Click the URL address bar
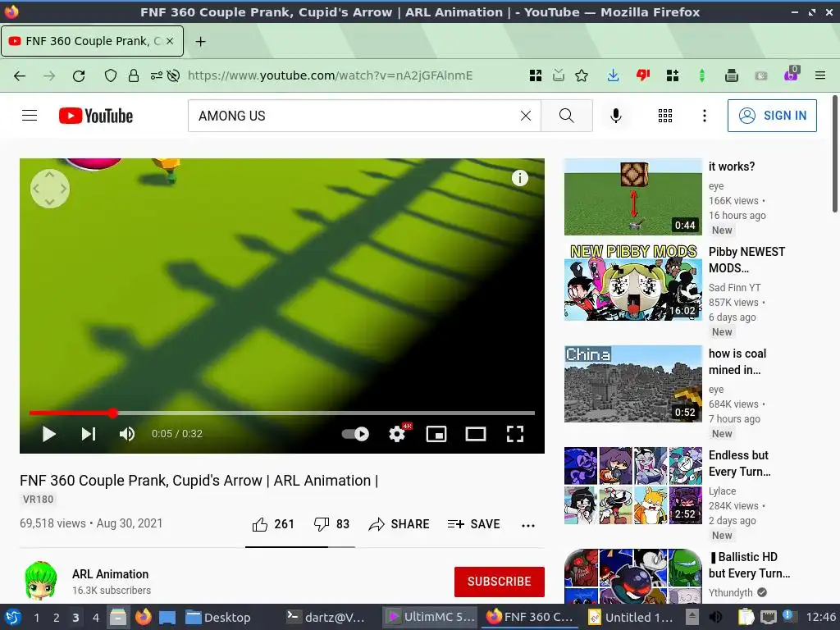Screen dimensions: 840x630 coord(330,75)
